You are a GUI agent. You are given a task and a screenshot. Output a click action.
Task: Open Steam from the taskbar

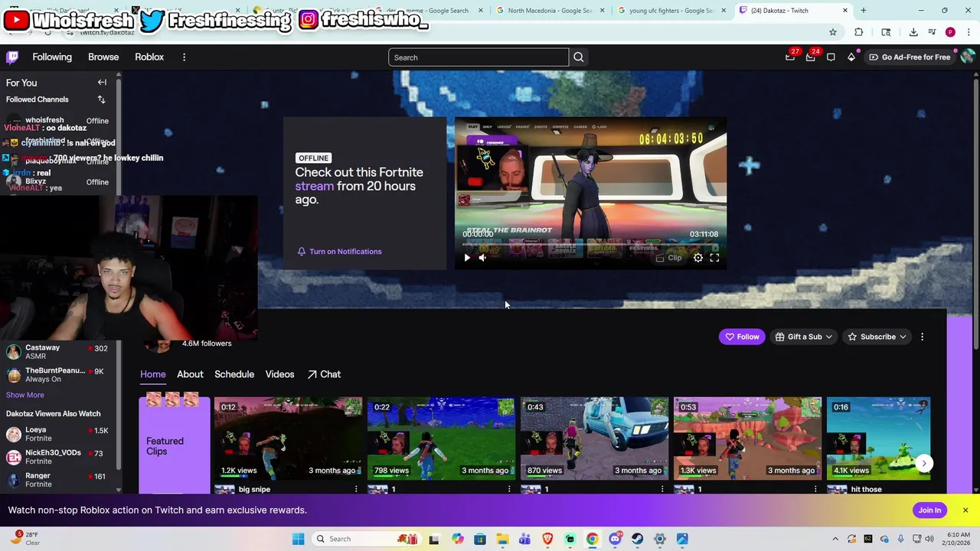tap(637, 539)
